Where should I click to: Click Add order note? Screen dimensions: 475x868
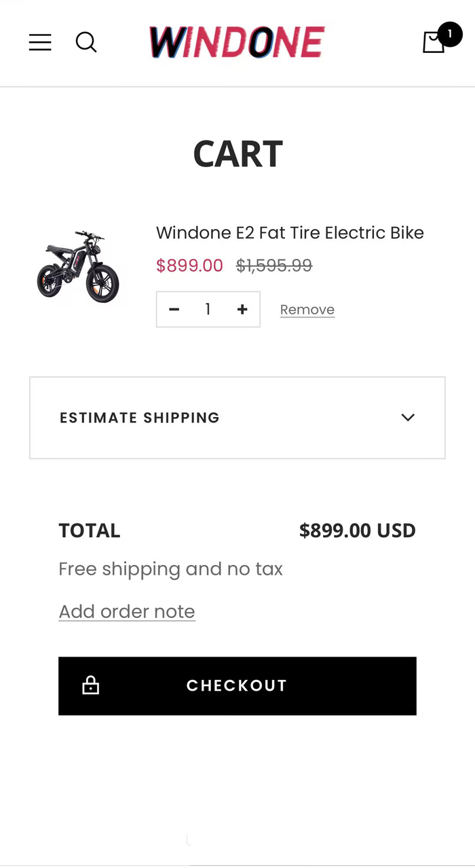[x=126, y=611]
